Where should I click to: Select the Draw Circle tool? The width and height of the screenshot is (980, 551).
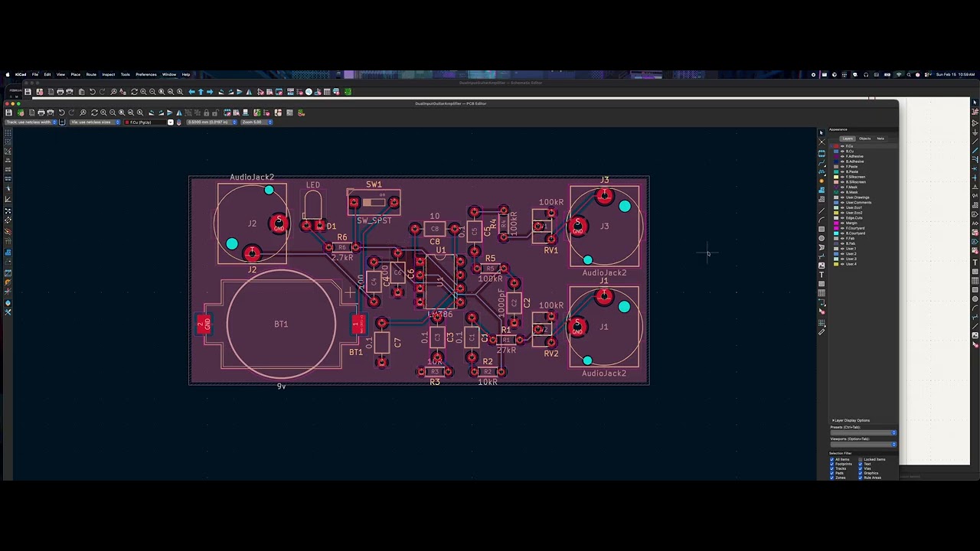tap(822, 238)
